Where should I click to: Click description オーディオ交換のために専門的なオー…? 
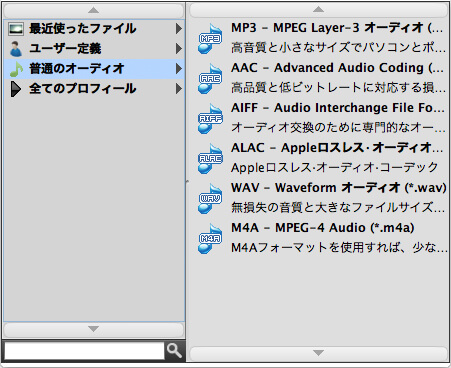point(338,128)
